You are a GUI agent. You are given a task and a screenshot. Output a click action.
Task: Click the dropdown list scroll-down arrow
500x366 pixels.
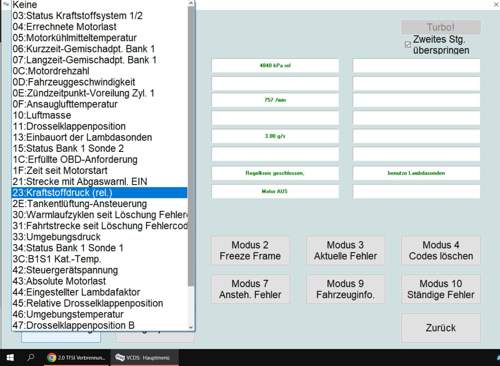(191, 327)
